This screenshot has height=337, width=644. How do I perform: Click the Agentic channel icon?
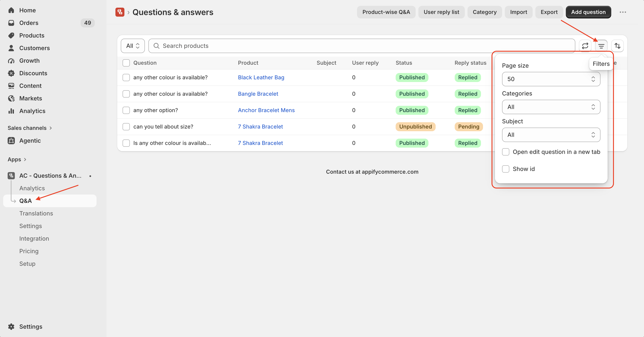pos(11,141)
